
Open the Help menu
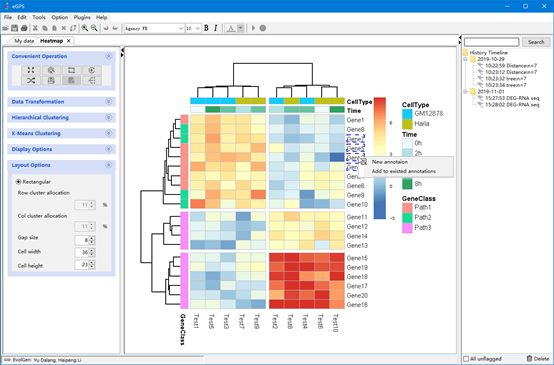[102, 17]
